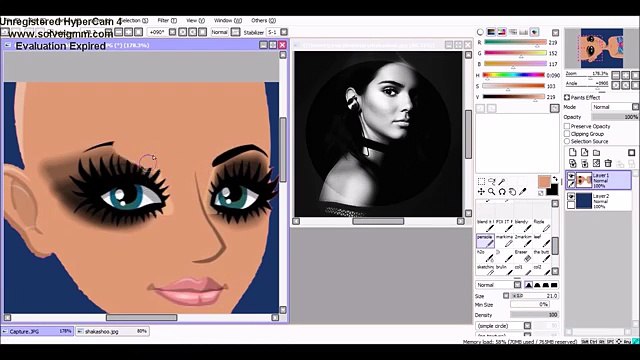This screenshot has width=640, height=360.
Task: Delete the selected layer with trash icon
Action: (608, 163)
